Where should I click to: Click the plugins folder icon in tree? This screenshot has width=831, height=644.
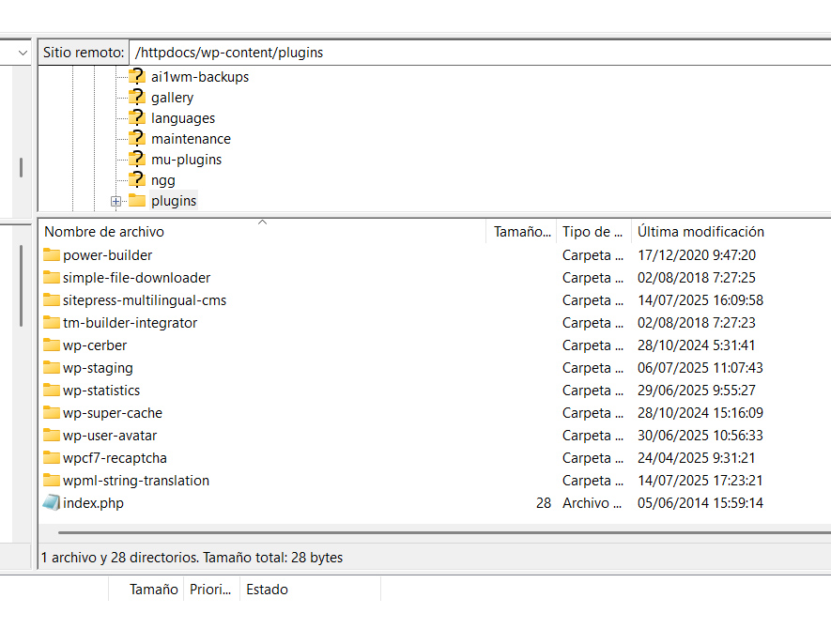pyautogui.click(x=137, y=200)
